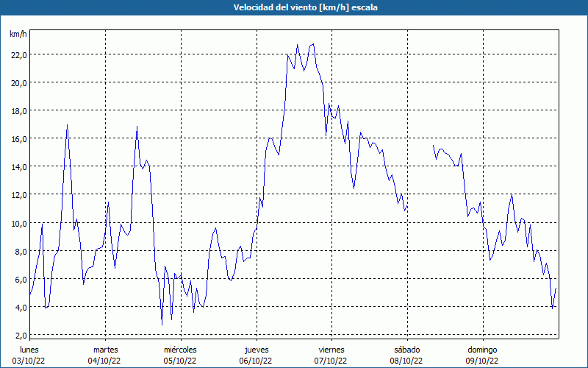
Task: Select the 4,0 y-axis value
Action: (x=21, y=308)
